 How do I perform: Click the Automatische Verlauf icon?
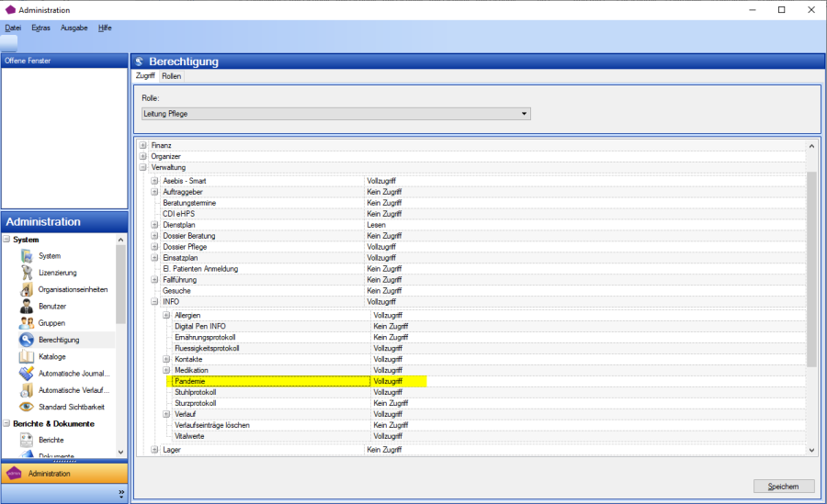pos(27,391)
